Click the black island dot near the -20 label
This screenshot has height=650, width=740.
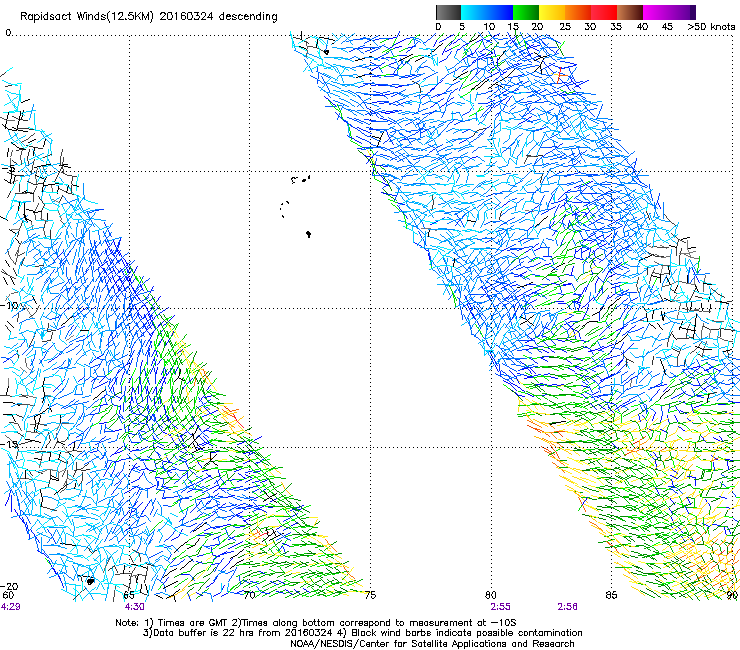pyautogui.click(x=90, y=581)
